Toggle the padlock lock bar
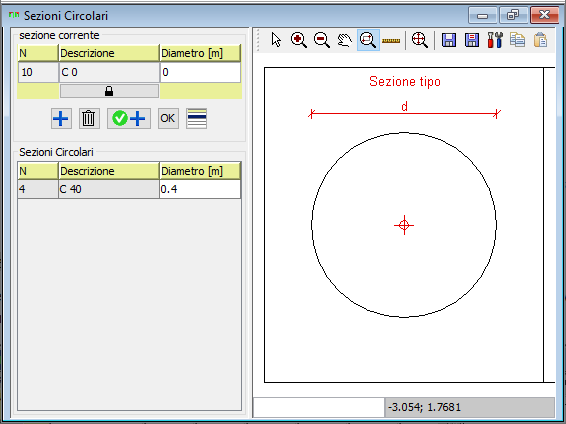Screen dimensions: 566x424 pyautogui.click(x=109, y=91)
